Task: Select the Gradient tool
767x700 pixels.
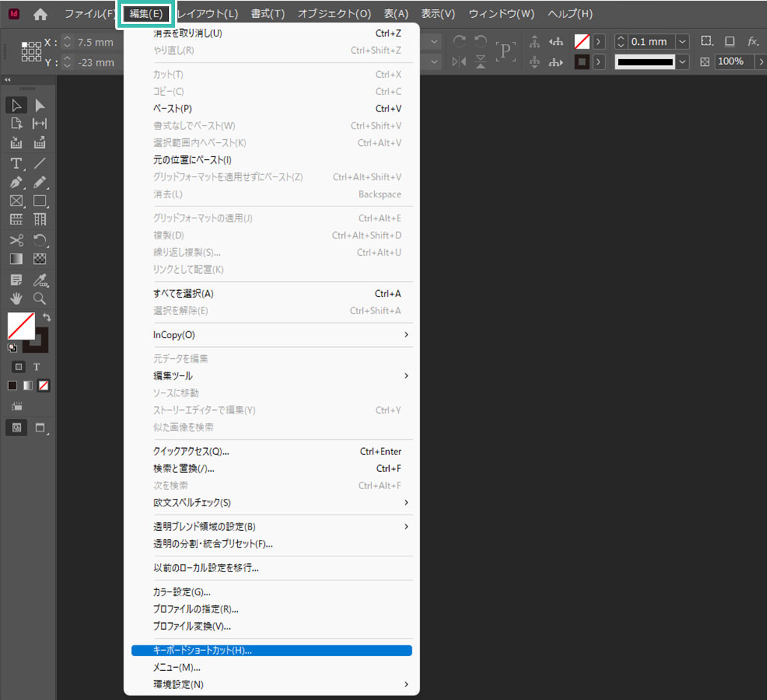Action: point(16,258)
